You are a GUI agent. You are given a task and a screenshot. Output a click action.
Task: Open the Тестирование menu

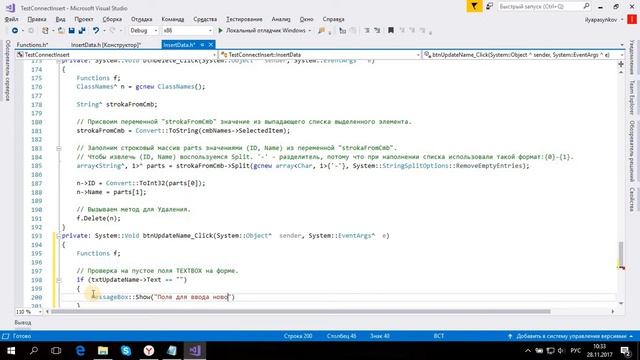(x=244, y=19)
